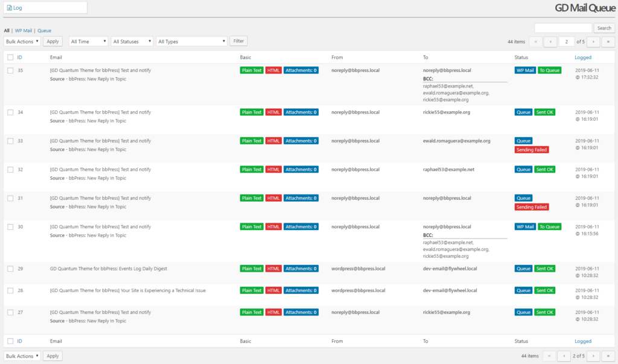This screenshot has height=364, width=618.
Task: Click the Plain Text badge on email 33
Action: pyautogui.click(x=252, y=141)
